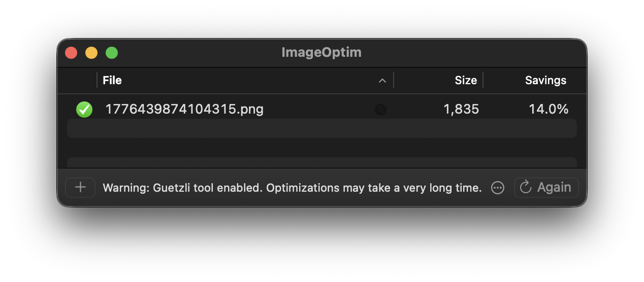The width and height of the screenshot is (644, 282).
Task: Click the 14.0% savings value
Action: 548,109
